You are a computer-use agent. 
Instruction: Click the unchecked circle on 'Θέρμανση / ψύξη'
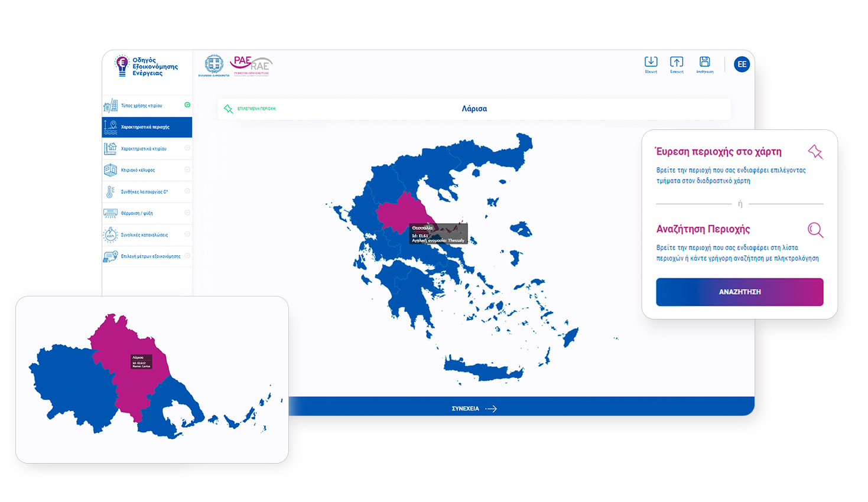pyautogui.click(x=187, y=213)
